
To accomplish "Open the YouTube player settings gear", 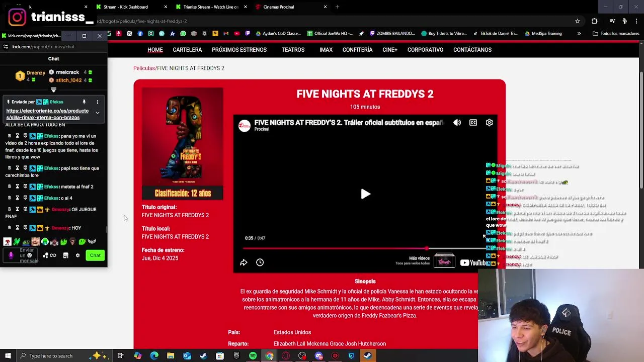I will pos(489,123).
